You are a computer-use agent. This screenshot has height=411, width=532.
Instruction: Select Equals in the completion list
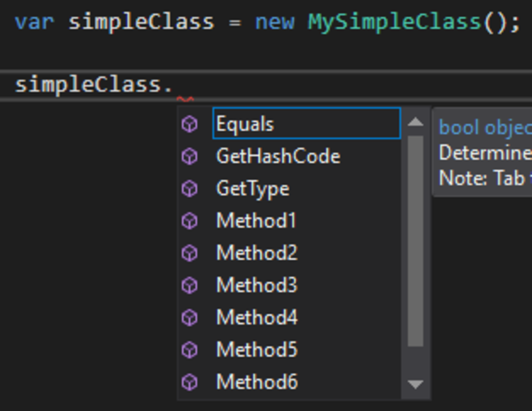(307, 124)
